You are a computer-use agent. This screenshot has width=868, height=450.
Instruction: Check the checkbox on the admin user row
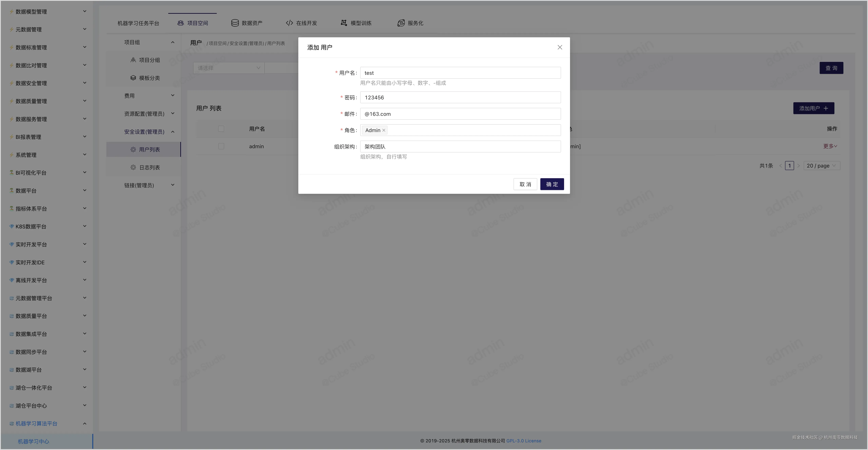point(221,146)
